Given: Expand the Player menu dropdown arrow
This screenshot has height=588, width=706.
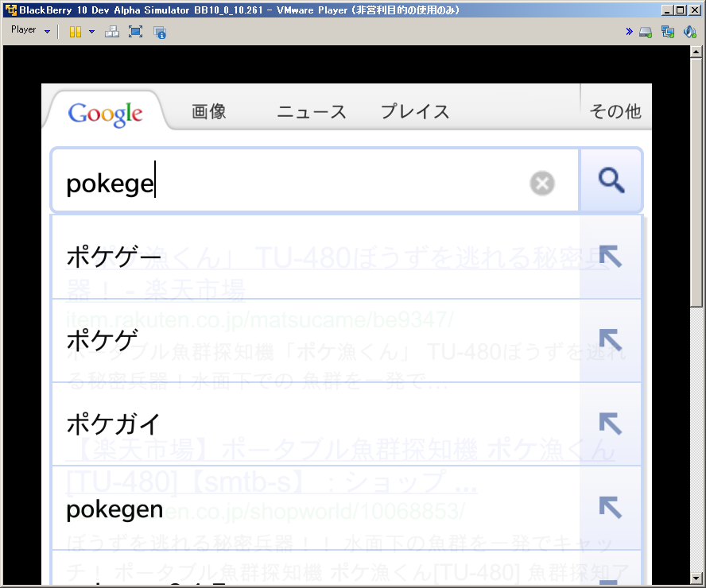Looking at the screenshot, I should (x=47, y=32).
